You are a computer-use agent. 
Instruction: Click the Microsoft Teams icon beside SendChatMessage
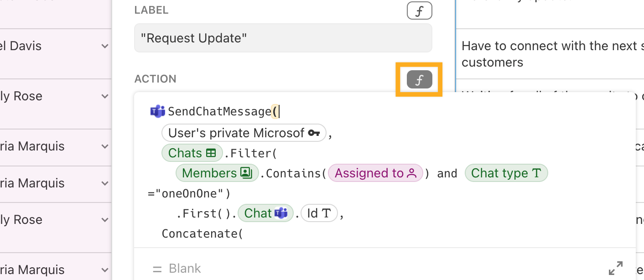coord(157,111)
